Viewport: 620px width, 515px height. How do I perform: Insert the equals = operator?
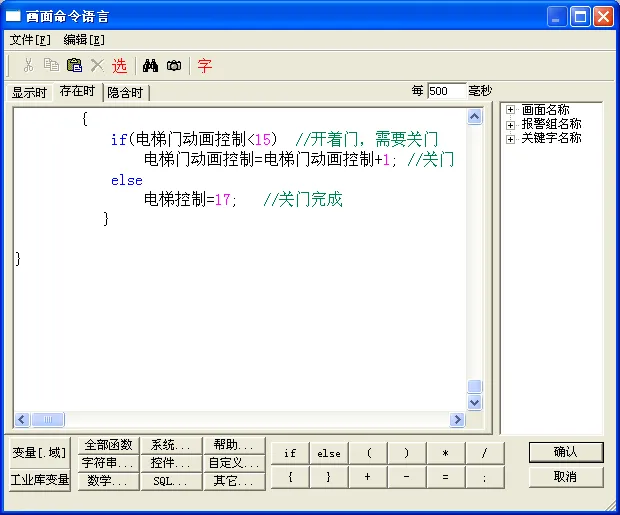(446, 477)
